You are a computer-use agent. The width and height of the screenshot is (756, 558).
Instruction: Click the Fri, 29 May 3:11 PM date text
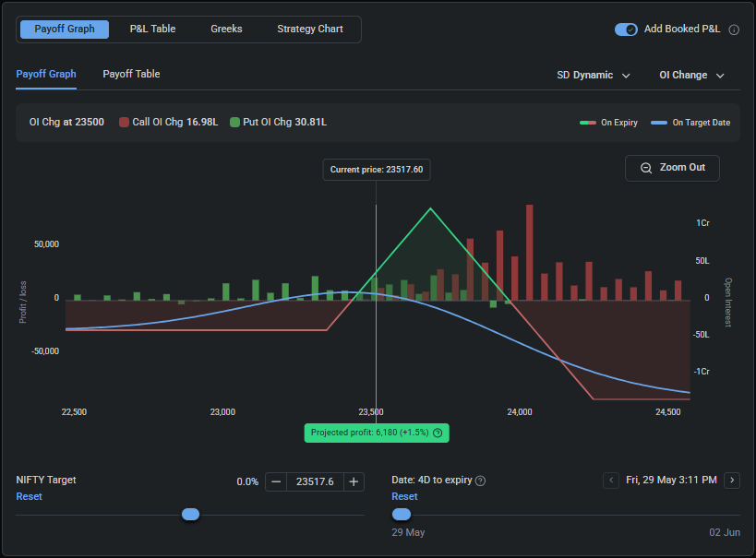coord(671,480)
